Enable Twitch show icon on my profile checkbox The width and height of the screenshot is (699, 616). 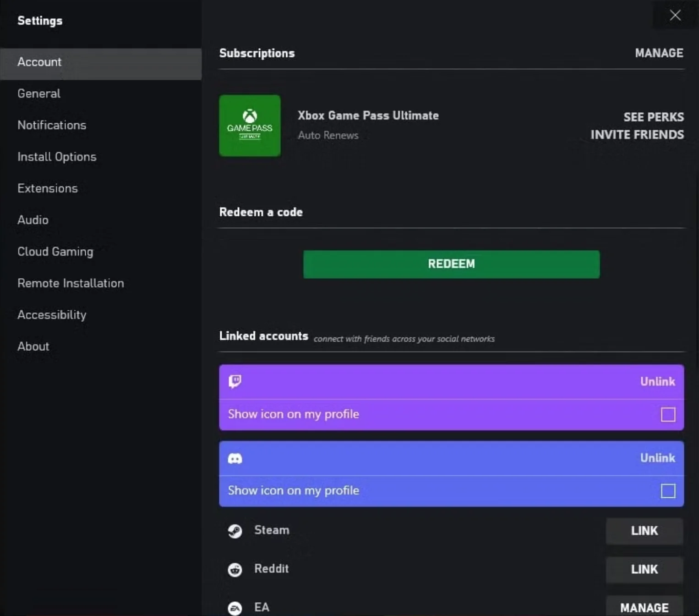pyautogui.click(x=668, y=414)
